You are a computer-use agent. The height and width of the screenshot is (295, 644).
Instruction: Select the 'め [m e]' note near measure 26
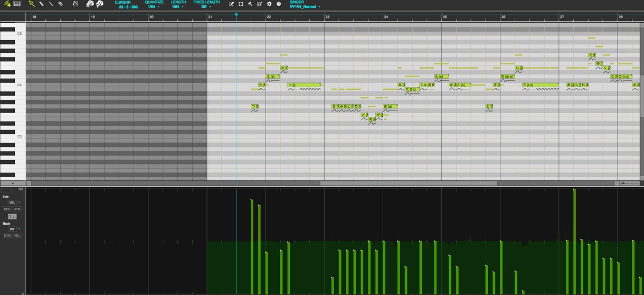(507, 77)
